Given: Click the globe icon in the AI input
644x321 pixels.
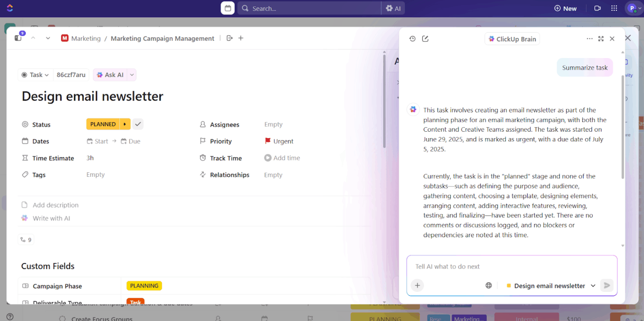Looking at the screenshot, I should [x=489, y=286].
